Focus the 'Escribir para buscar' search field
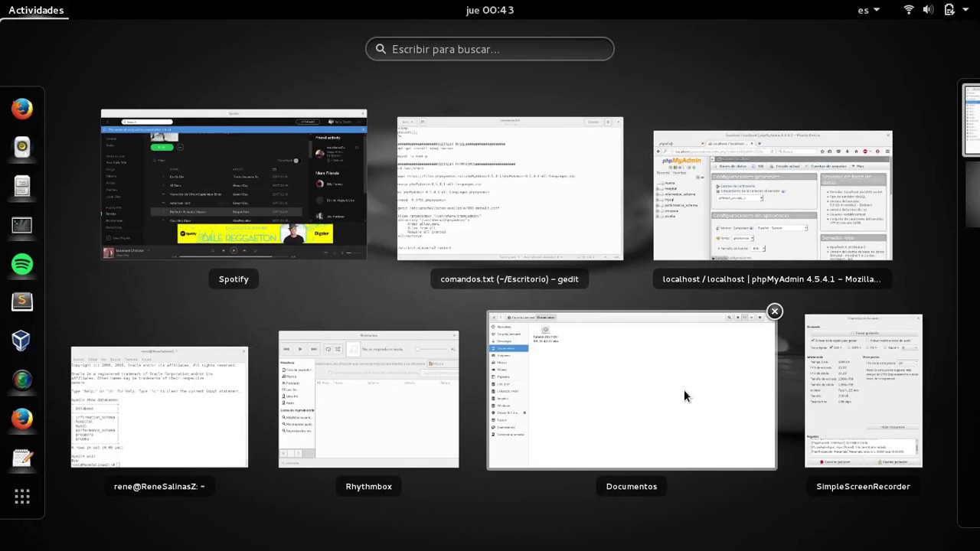This screenshot has height=551, width=980. (490, 49)
